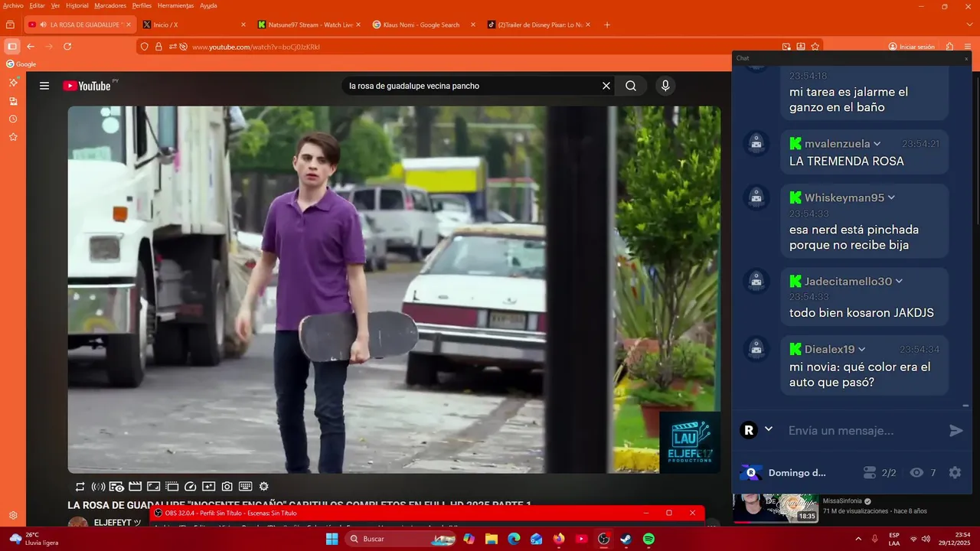The image size is (980, 551).
Task: Go back one page in Firefox
Action: click(31, 47)
